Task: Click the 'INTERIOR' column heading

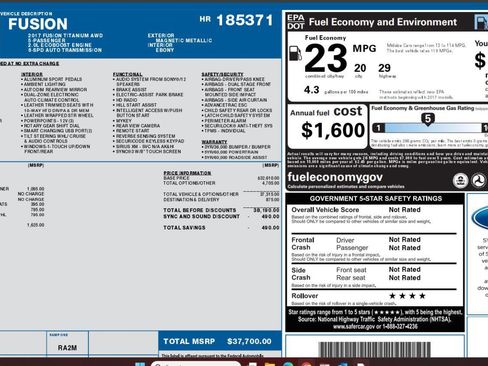Action: coord(32,74)
